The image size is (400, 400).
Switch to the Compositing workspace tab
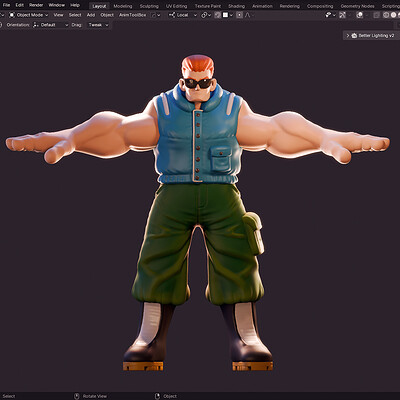[320, 6]
